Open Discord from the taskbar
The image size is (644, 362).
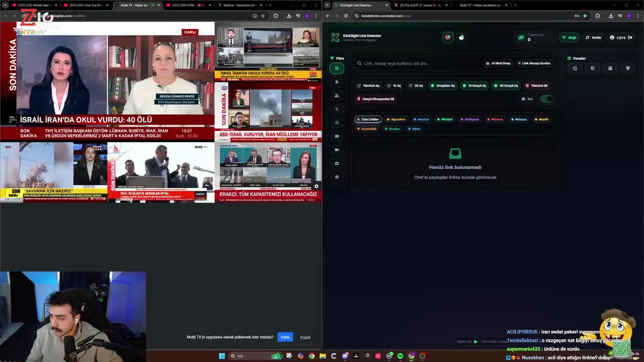[345, 356]
